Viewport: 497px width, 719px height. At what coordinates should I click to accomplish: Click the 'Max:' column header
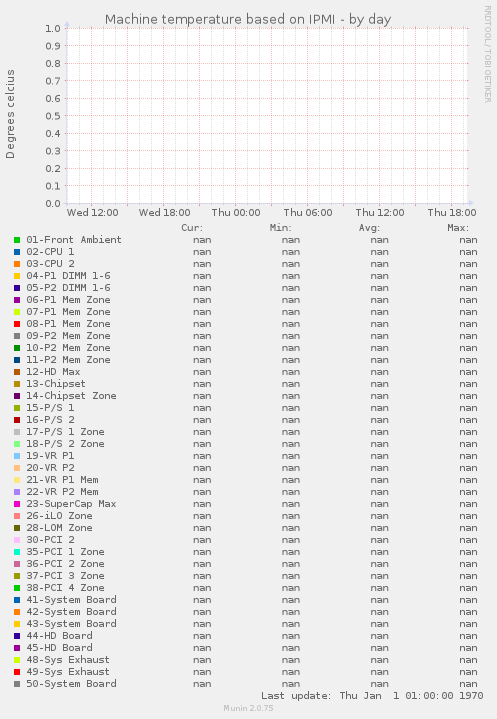tap(458, 228)
